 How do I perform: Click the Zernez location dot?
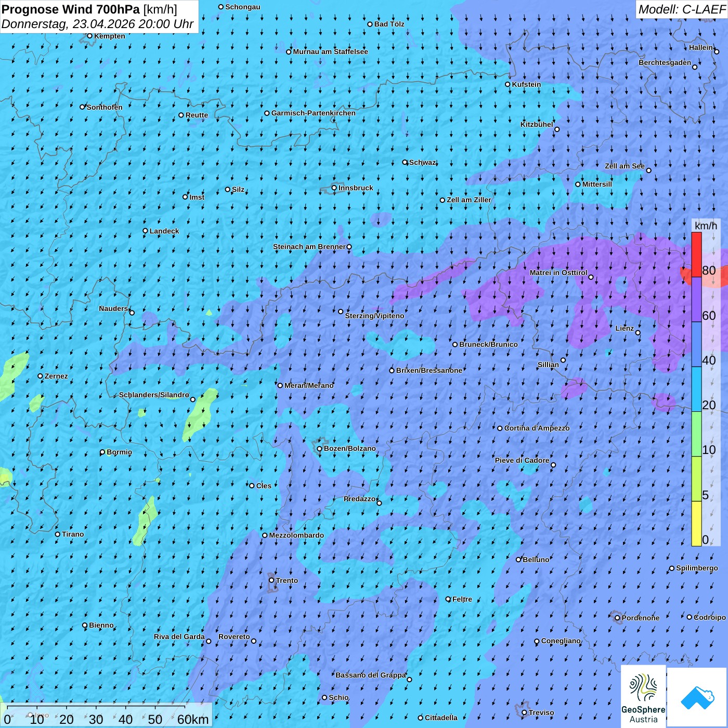point(40,376)
